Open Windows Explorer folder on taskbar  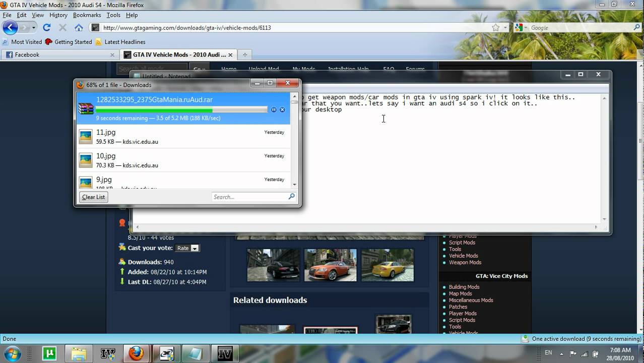pyautogui.click(x=78, y=353)
